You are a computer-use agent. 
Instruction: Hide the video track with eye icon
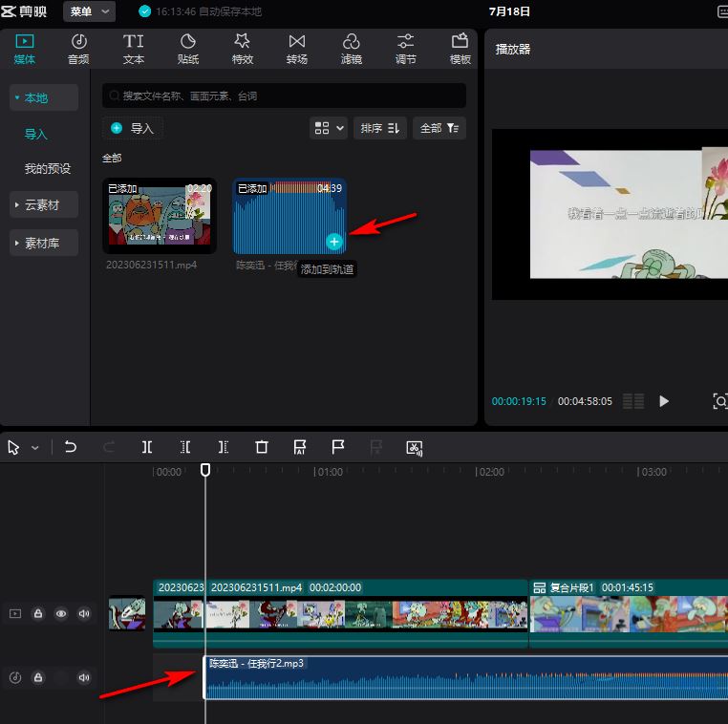click(x=61, y=614)
